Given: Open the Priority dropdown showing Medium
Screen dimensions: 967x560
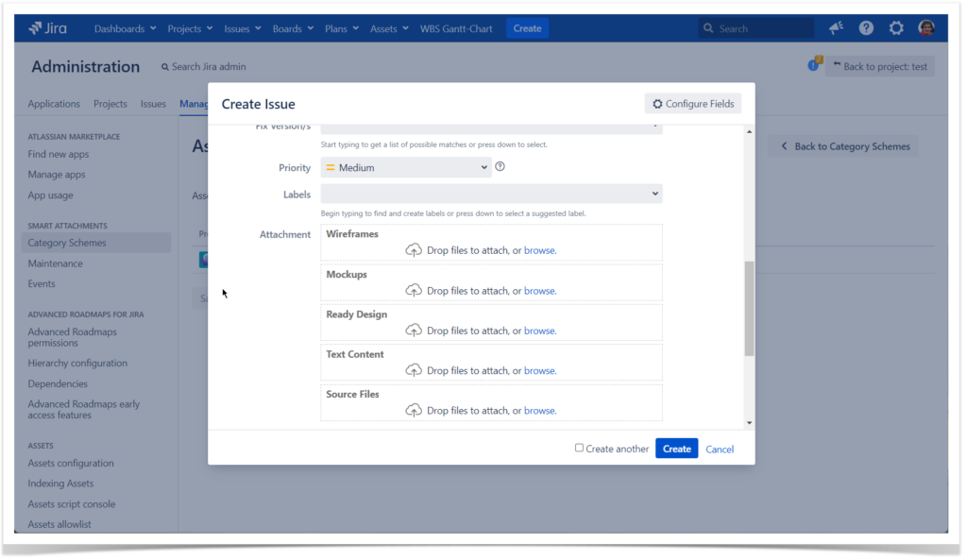Looking at the screenshot, I should tap(405, 166).
